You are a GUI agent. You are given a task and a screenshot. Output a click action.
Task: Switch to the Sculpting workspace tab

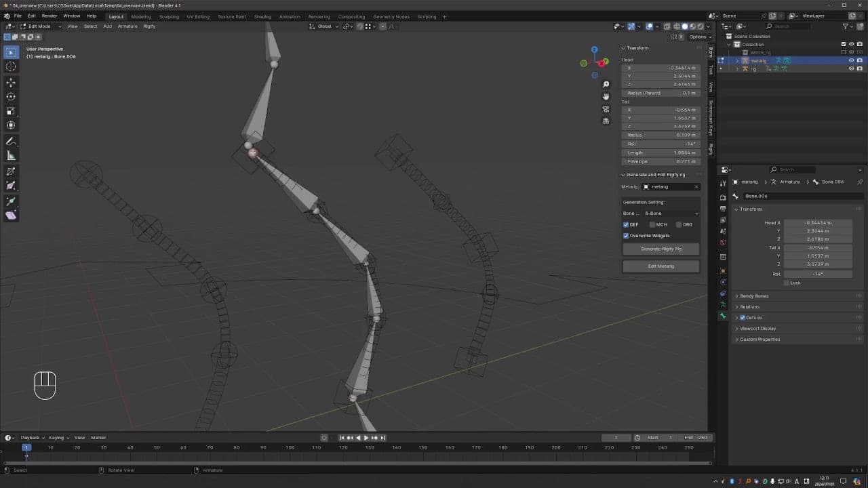tap(169, 16)
